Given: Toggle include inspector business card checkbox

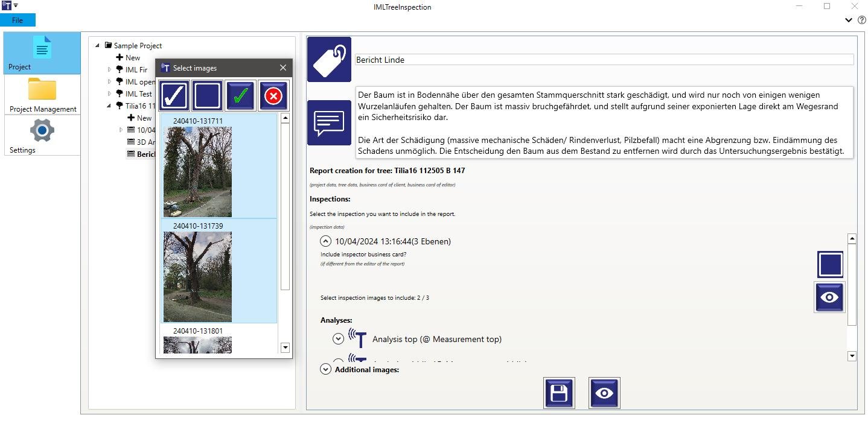Looking at the screenshot, I should (830, 264).
